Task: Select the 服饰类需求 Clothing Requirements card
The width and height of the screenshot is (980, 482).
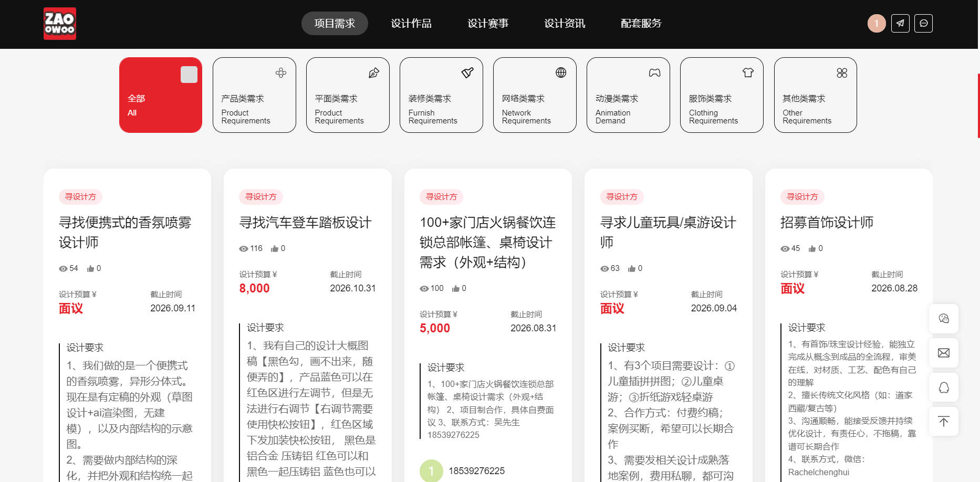Action: click(x=722, y=95)
